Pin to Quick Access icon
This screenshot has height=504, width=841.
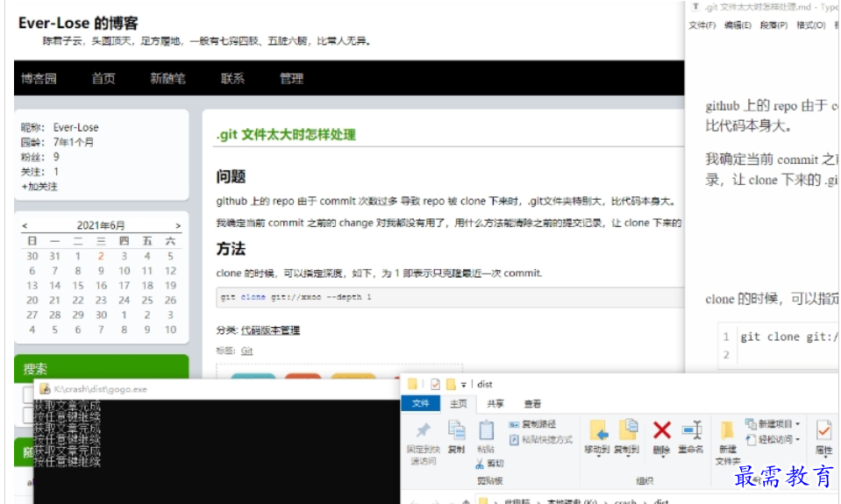coord(423,429)
